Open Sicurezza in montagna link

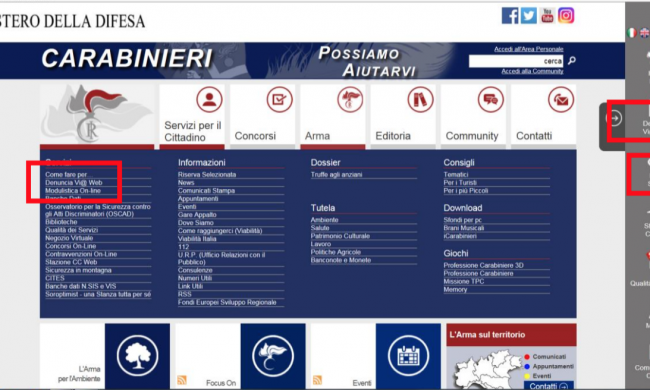[x=78, y=270]
